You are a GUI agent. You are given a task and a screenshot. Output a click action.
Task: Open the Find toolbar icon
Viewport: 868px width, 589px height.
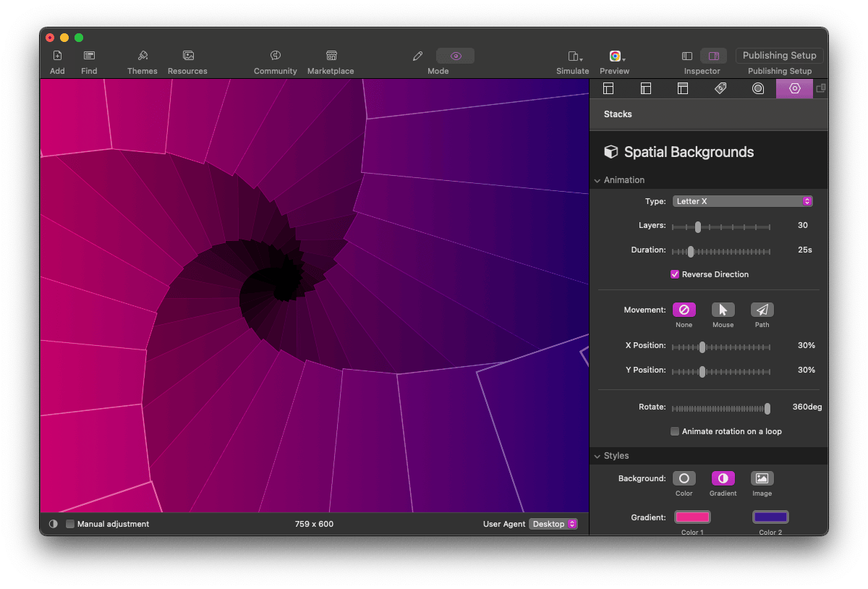point(89,56)
